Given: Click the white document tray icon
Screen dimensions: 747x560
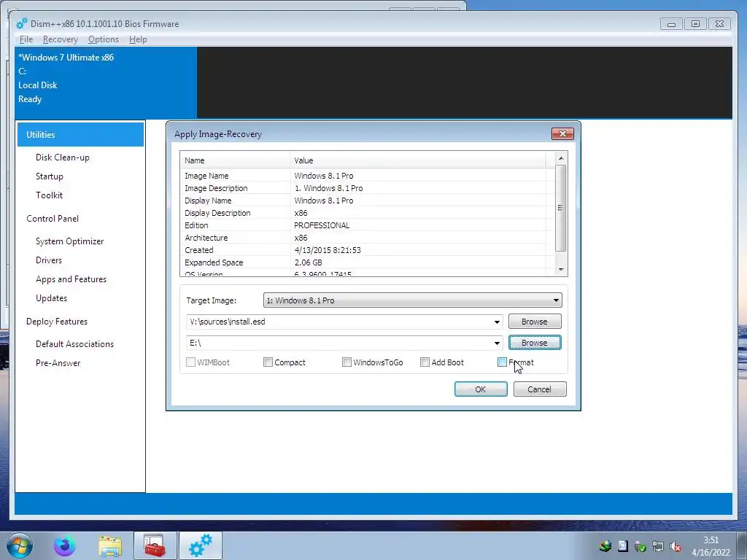Looking at the screenshot, I should pos(623,546).
